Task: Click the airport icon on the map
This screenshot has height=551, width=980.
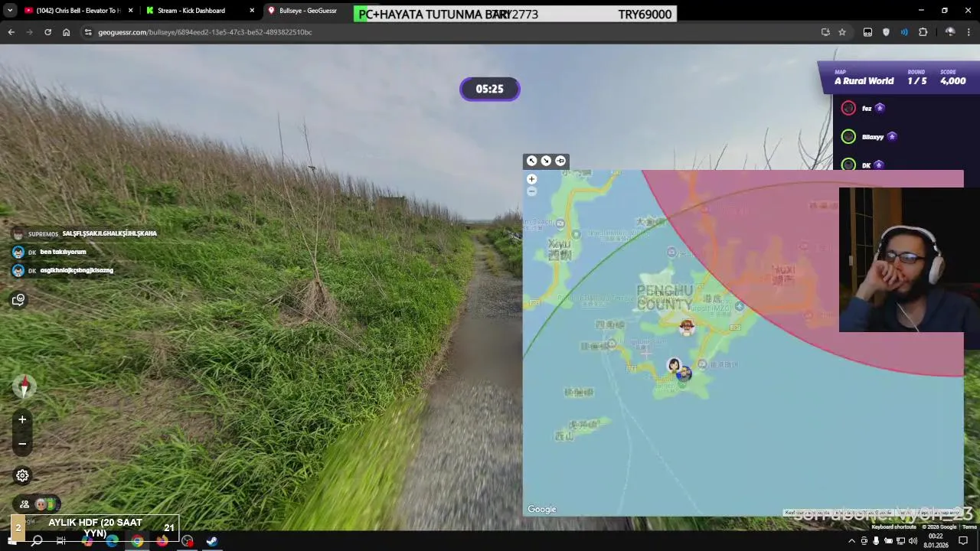Action: point(739,306)
